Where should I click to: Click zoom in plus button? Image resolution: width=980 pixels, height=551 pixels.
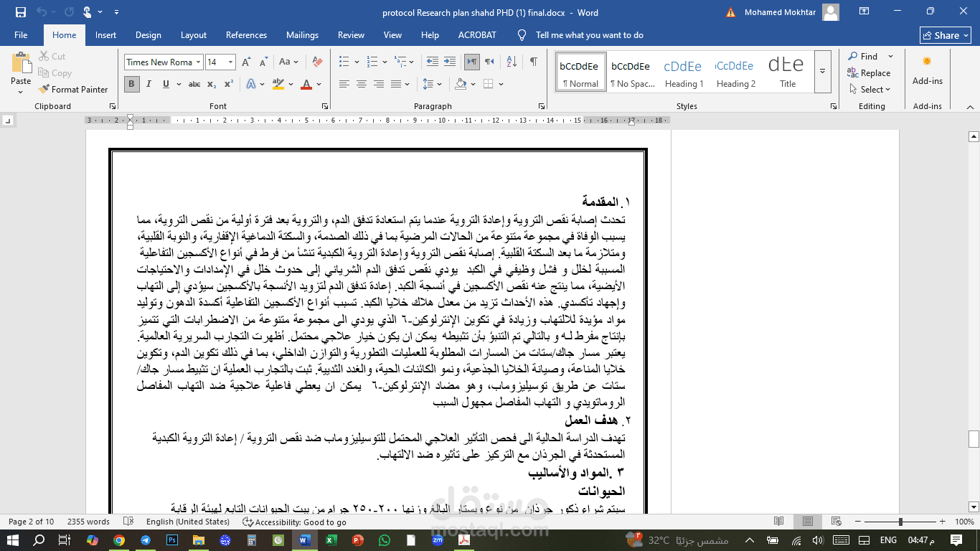[942, 522]
